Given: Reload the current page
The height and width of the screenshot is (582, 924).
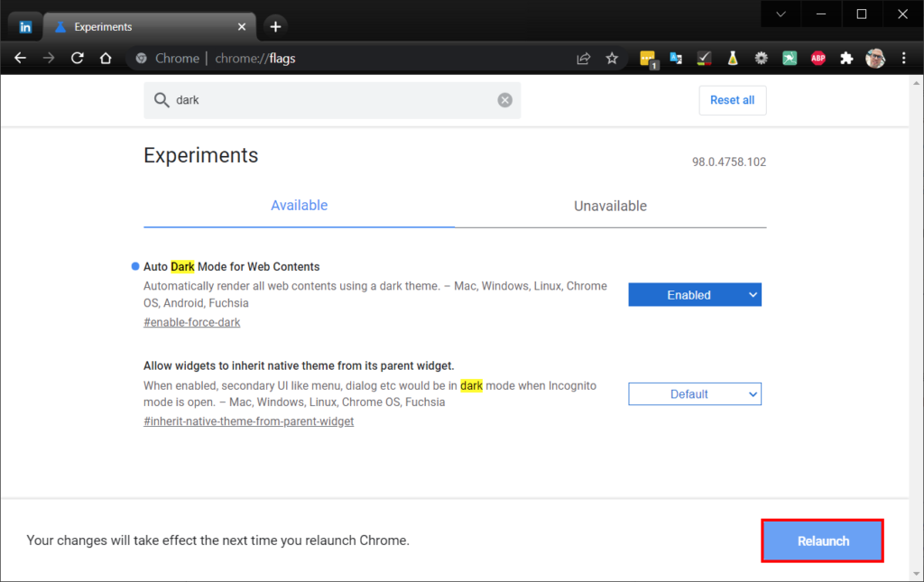Looking at the screenshot, I should coord(78,59).
